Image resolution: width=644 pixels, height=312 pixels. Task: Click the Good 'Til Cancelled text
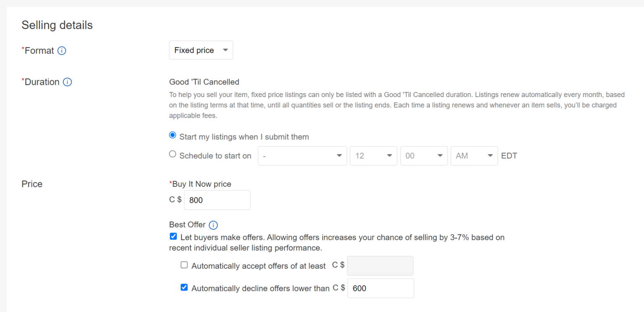point(204,82)
